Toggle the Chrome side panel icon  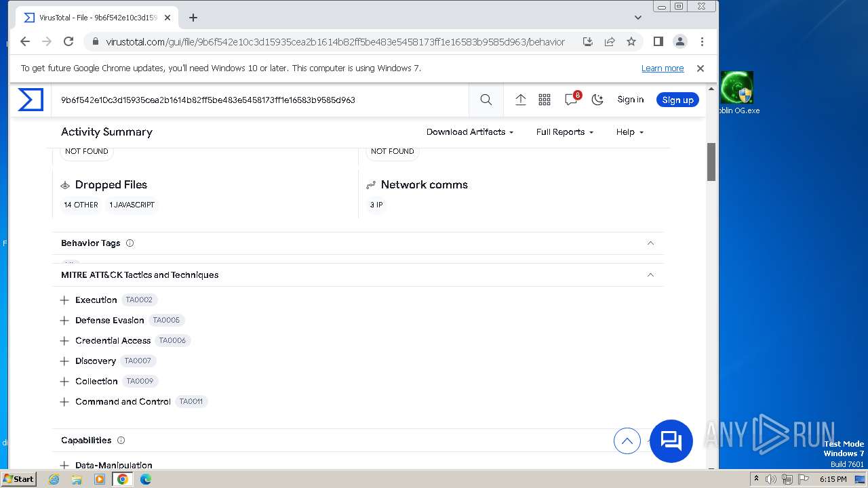658,41
